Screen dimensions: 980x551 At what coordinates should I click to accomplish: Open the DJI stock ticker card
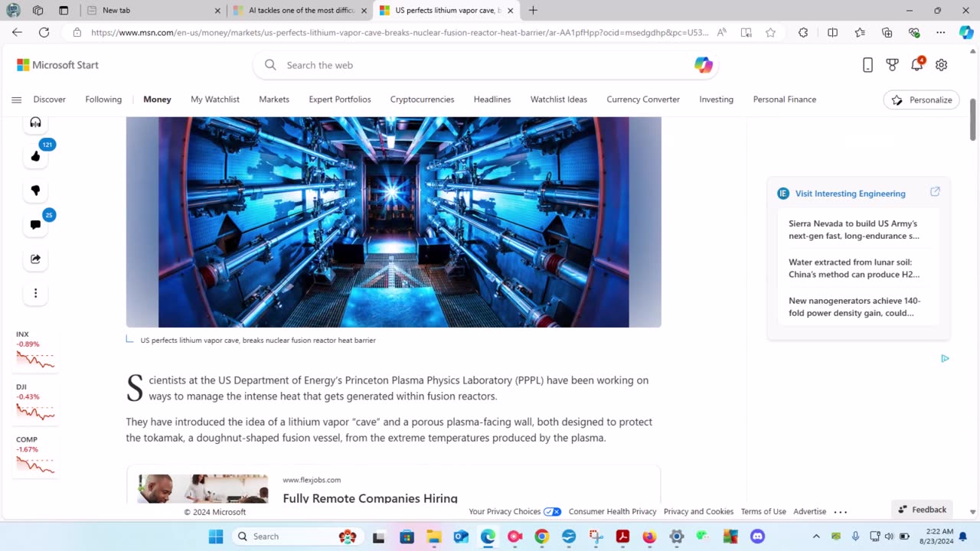click(x=35, y=404)
